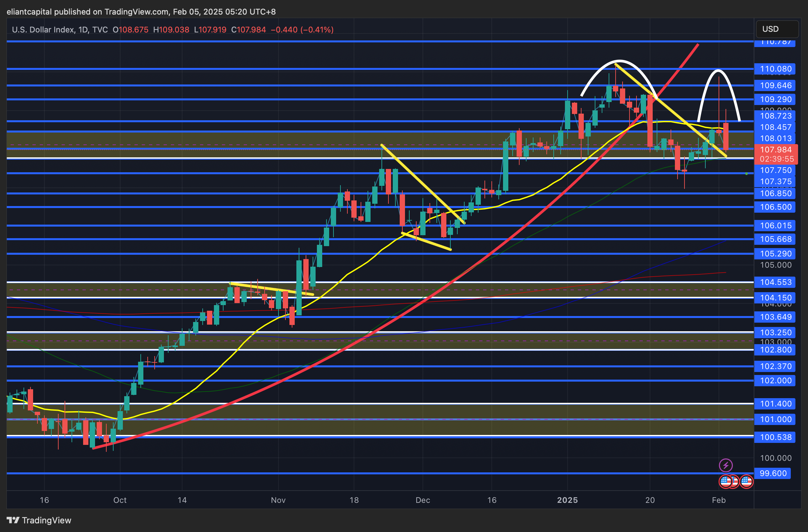Screen dimensions: 808x532
Task: Click the Feb label on the time axis
Action: (x=719, y=500)
